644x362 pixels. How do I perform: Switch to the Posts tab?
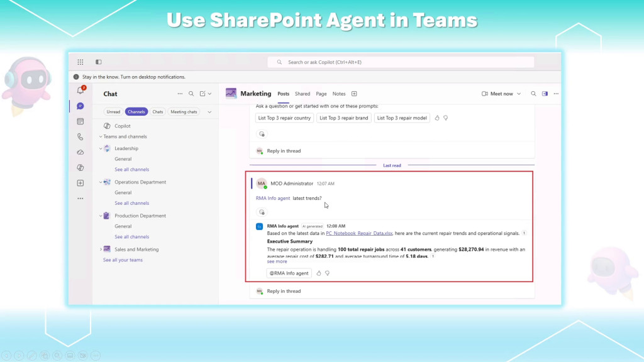284,94
